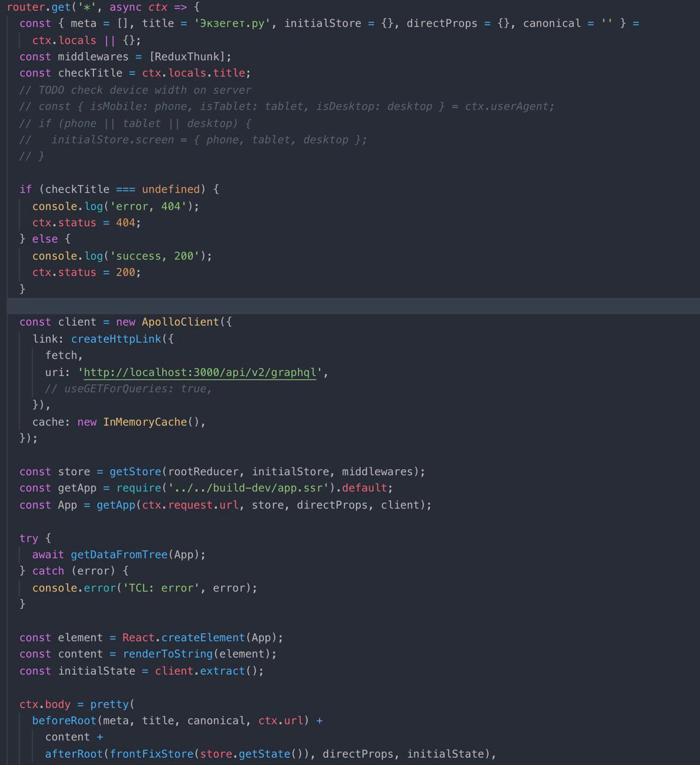Click 'renderToString' function call
The image size is (700, 765).
(x=168, y=654)
